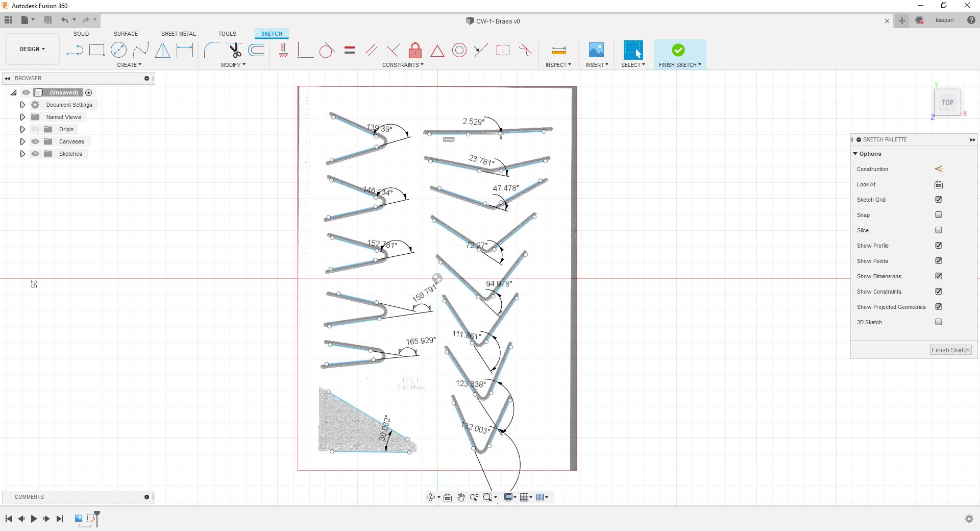The width and height of the screenshot is (980, 531).
Task: Select the Fix/Unfix lock constraint
Action: [x=415, y=50]
